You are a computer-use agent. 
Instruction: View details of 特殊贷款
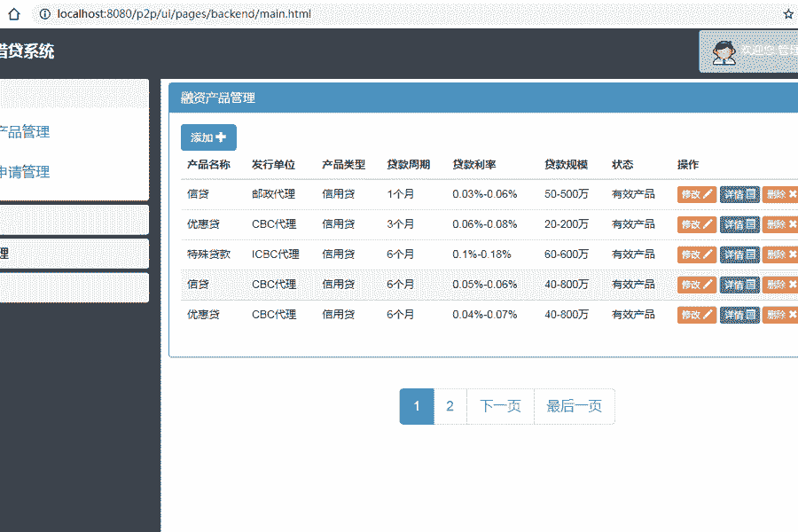tap(739, 254)
